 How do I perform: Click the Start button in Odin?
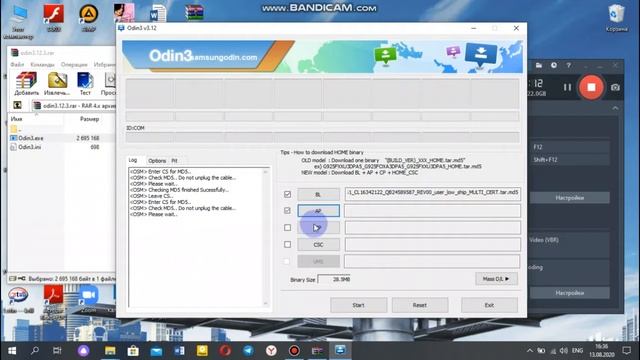[x=358, y=305]
